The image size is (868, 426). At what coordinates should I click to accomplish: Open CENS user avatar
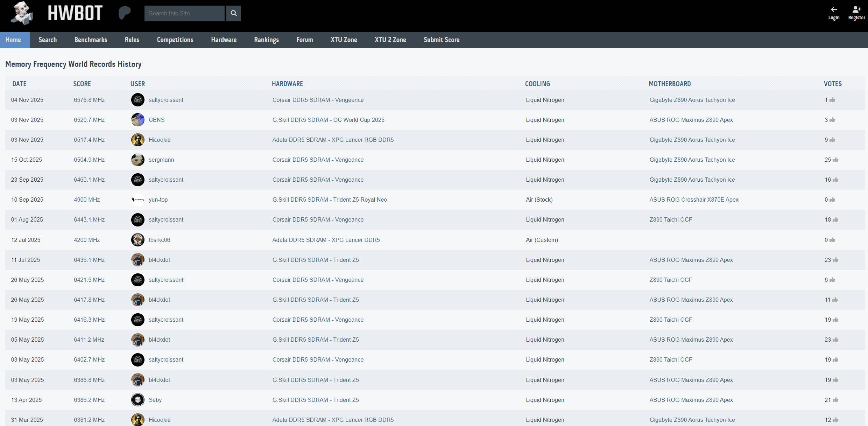coord(137,120)
